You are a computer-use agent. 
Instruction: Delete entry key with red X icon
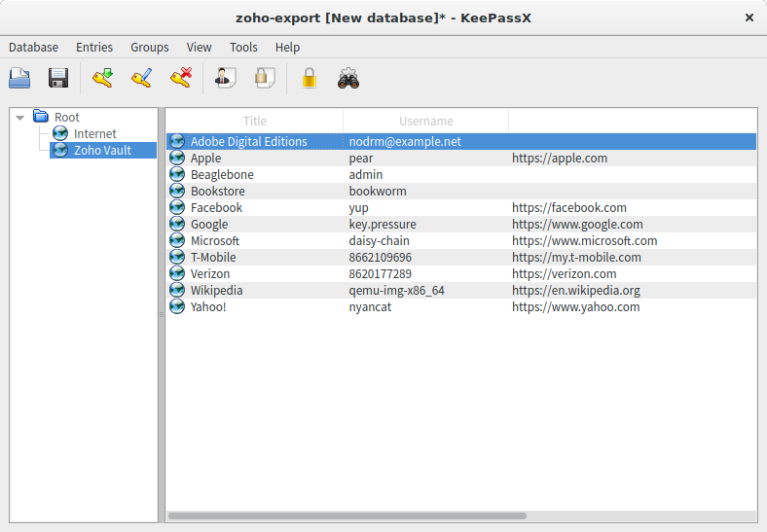(181, 78)
